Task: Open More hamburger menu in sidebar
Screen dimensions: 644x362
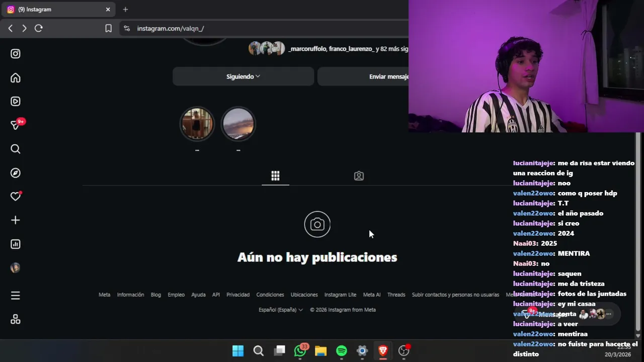Action: click(16, 296)
